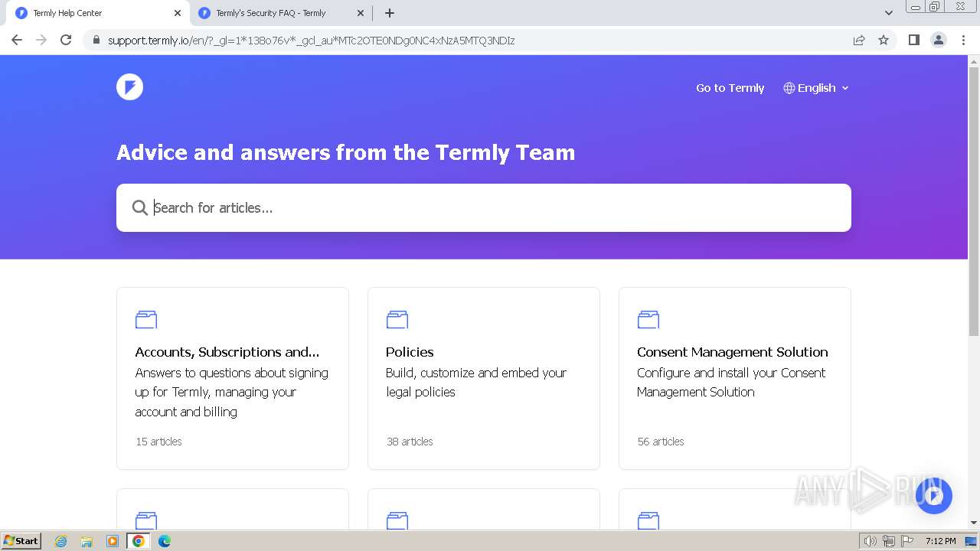Click the Termly logo in page header
This screenshot has height=551, width=980.
point(129,87)
